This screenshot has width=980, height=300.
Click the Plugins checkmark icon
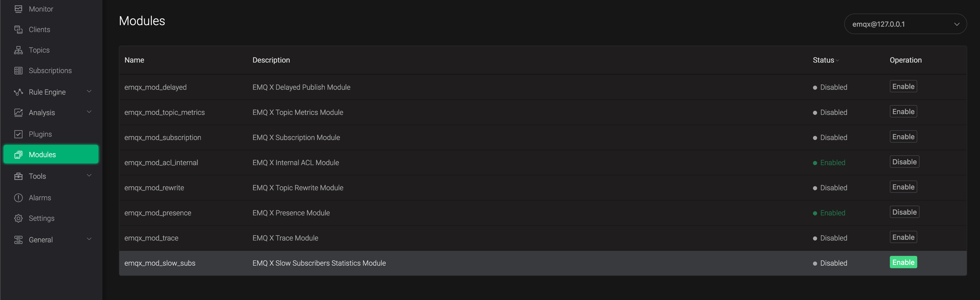(18, 134)
